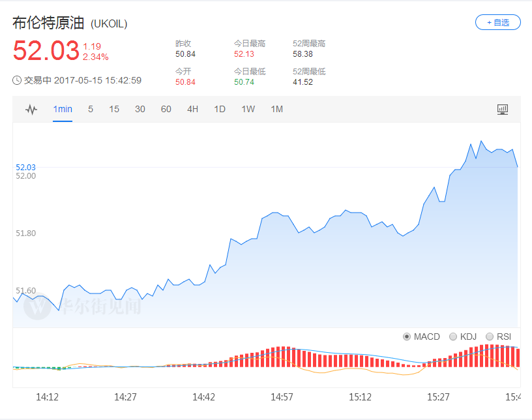Switch to the 1min chart tab
This screenshot has height=420, width=532.
coord(63,109)
